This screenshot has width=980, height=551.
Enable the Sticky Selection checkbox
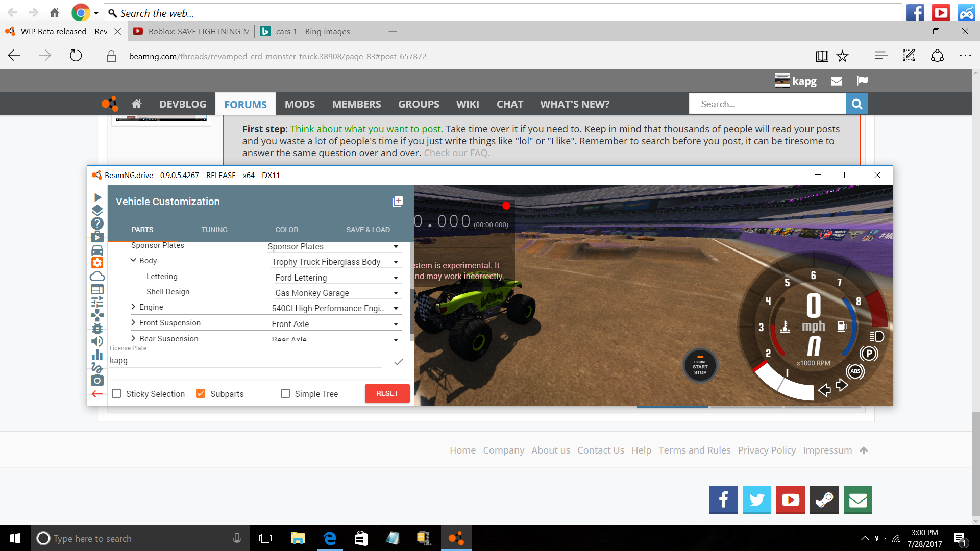(x=116, y=393)
